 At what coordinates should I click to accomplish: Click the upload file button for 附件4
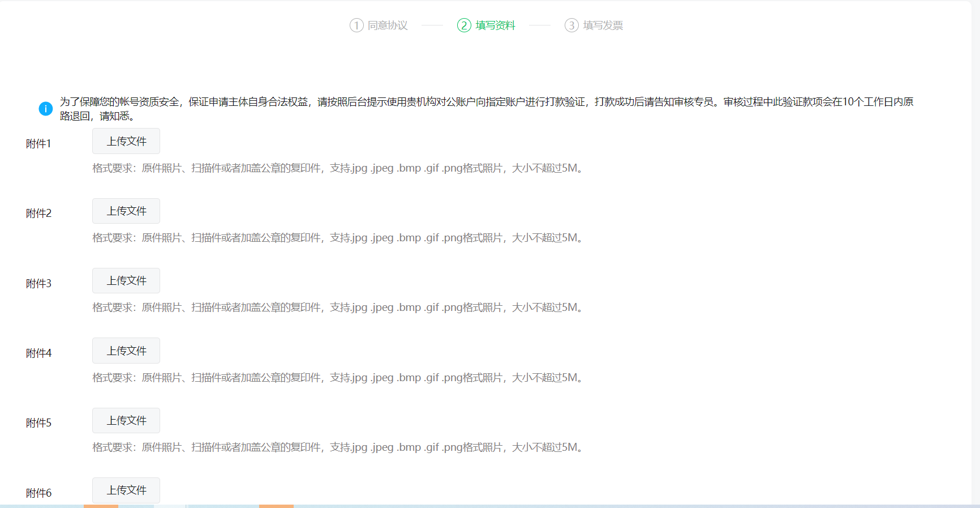(126, 351)
